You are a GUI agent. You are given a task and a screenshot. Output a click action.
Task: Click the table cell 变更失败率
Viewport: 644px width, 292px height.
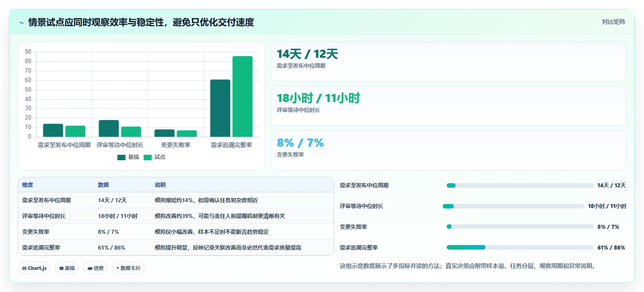click(36, 232)
